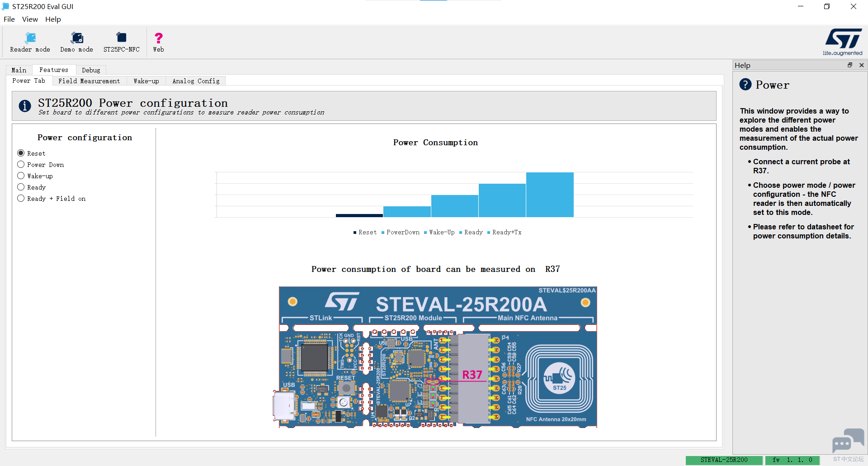The height and width of the screenshot is (466, 868).
Task: Click the STEVAL-25R200 status indicator
Action: click(x=724, y=460)
